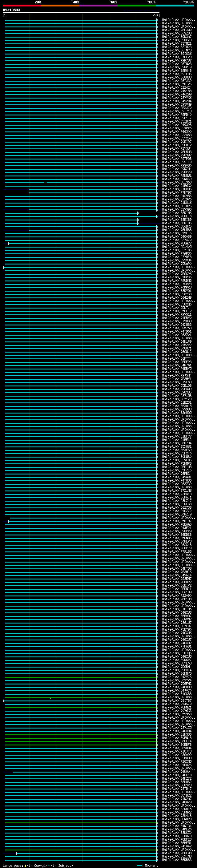Click the UniRef100_B9N3A7 label
This screenshot has width=197, height=868.
click(x=176, y=37)
